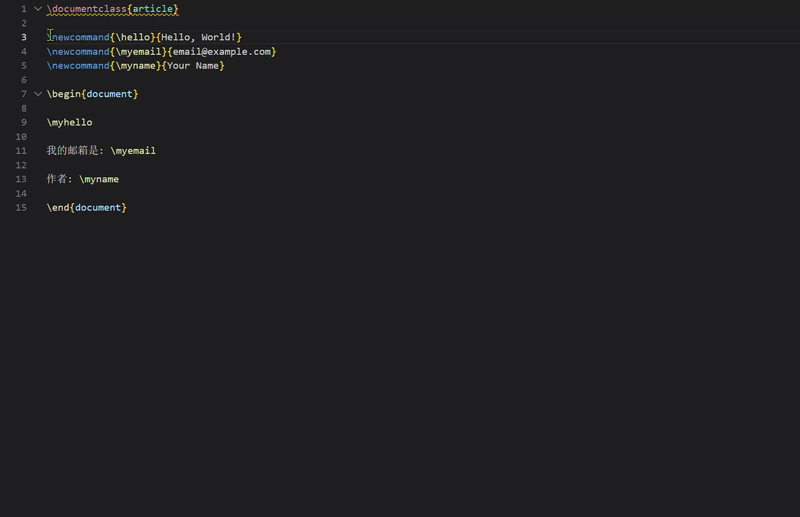
Task: Click the empty line 14
Action: point(200,193)
